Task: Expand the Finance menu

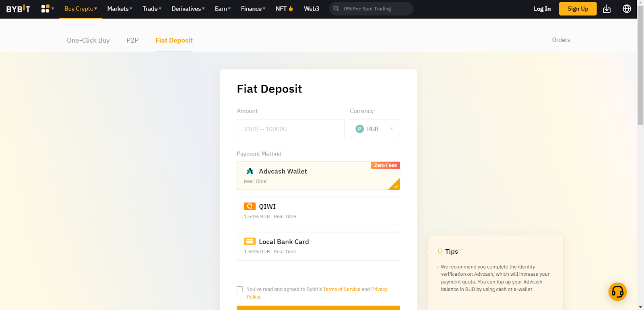Action: tap(253, 9)
